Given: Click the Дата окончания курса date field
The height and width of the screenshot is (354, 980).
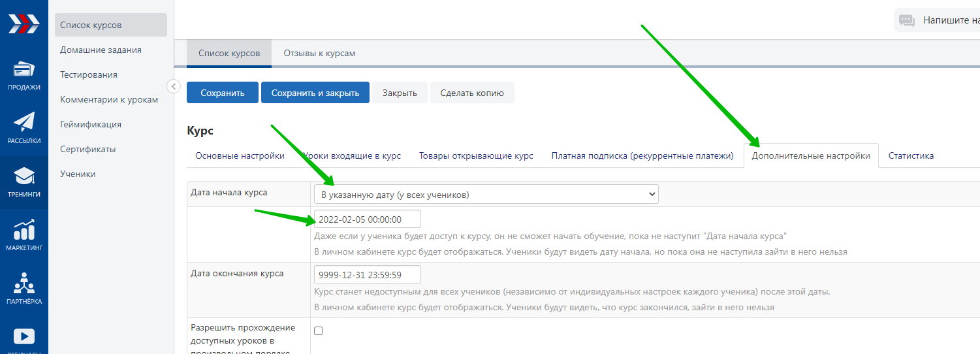Looking at the screenshot, I should [x=367, y=274].
